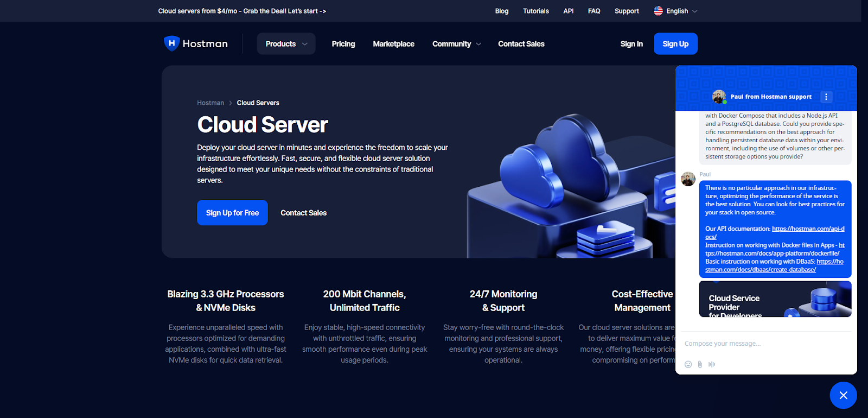Open the API link in the top bar
Image resolution: width=868 pixels, height=418 pixels.
[569, 11]
